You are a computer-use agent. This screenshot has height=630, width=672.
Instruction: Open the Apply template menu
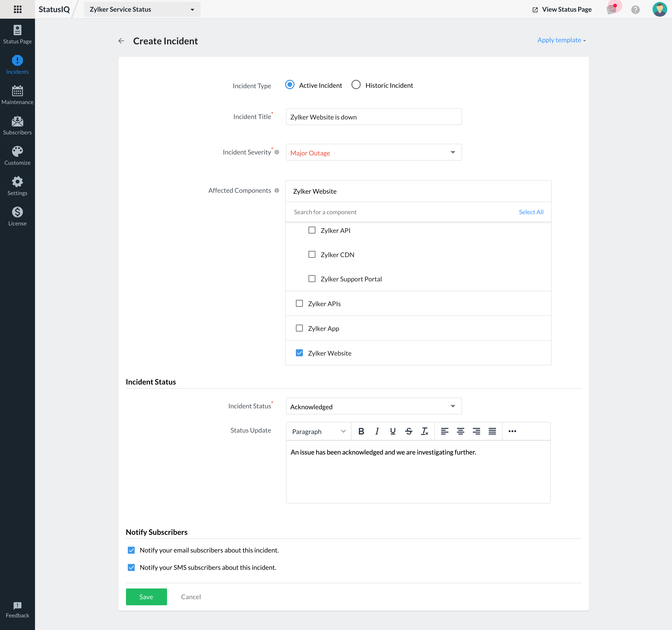pyautogui.click(x=561, y=40)
